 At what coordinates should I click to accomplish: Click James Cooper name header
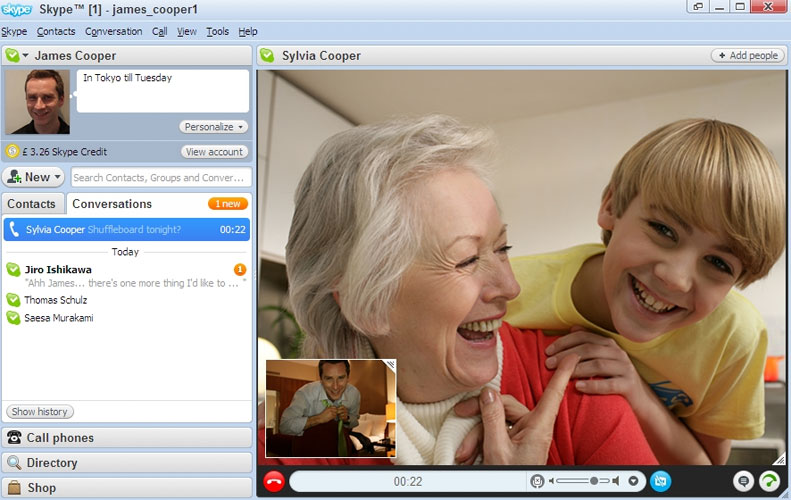(x=75, y=55)
